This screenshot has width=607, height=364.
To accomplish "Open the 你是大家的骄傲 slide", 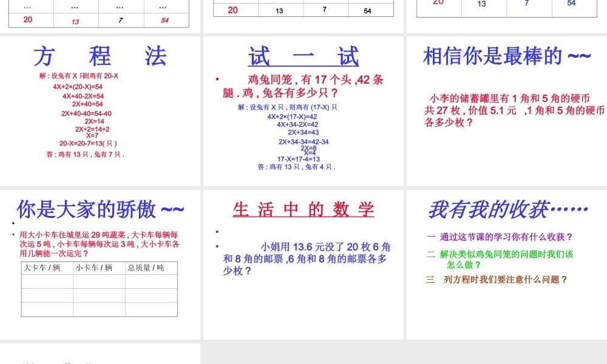I will pyautogui.click(x=100, y=265).
